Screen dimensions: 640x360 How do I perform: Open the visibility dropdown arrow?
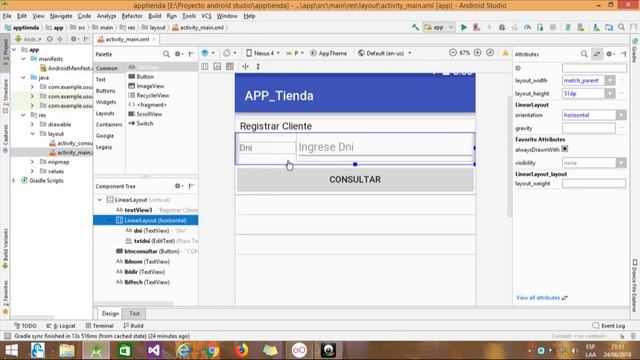click(x=621, y=163)
